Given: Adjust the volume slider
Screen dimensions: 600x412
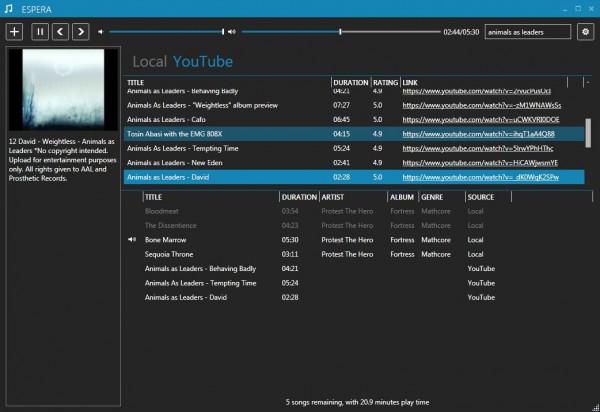Looking at the screenshot, I should [x=165, y=32].
